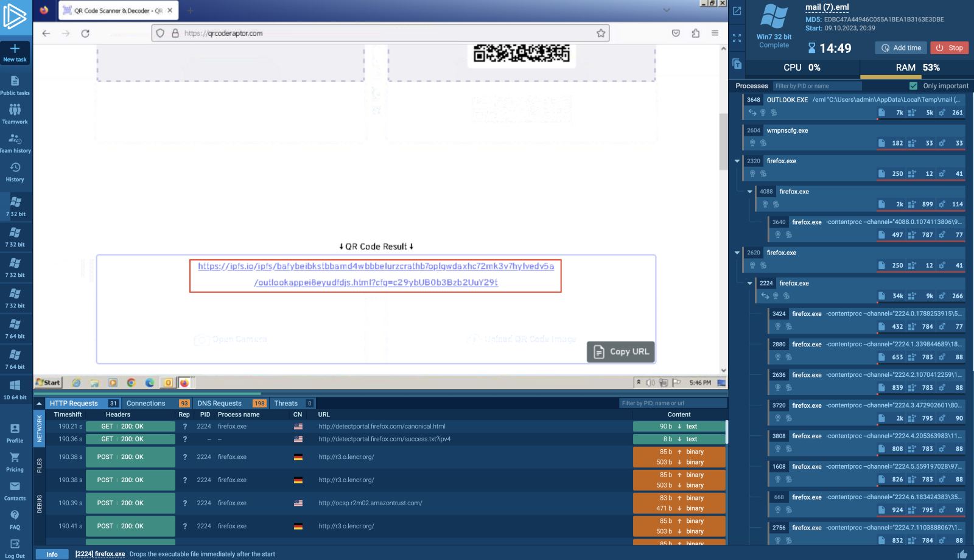
Task: Expand the VM view to fullscreen
Action: pos(737,38)
